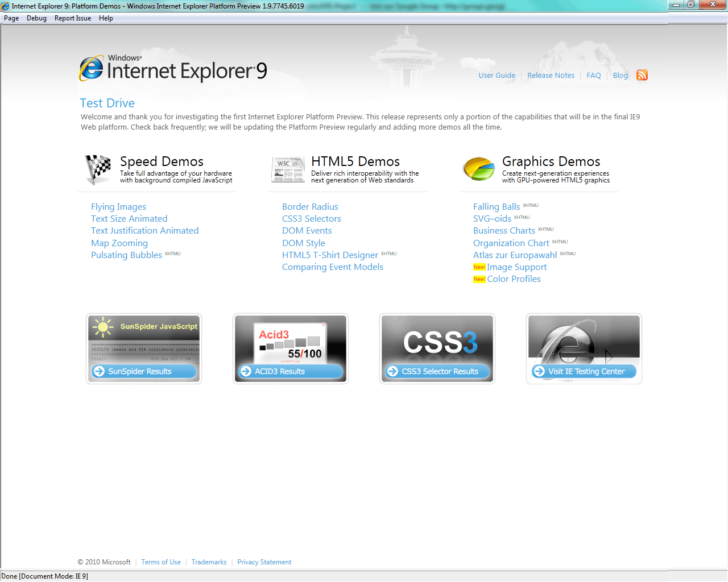Open the Business Charts demo

point(504,231)
